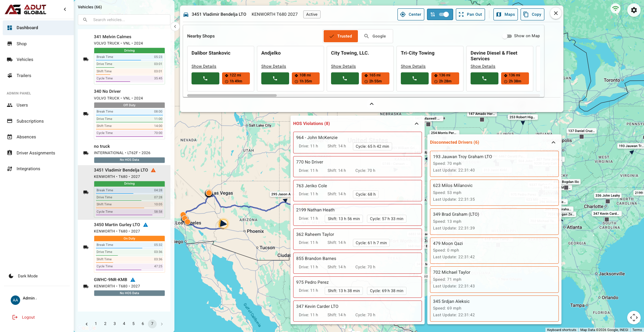Collapse the Disconnected Drivers list
This screenshot has height=332, width=644.
553,142
